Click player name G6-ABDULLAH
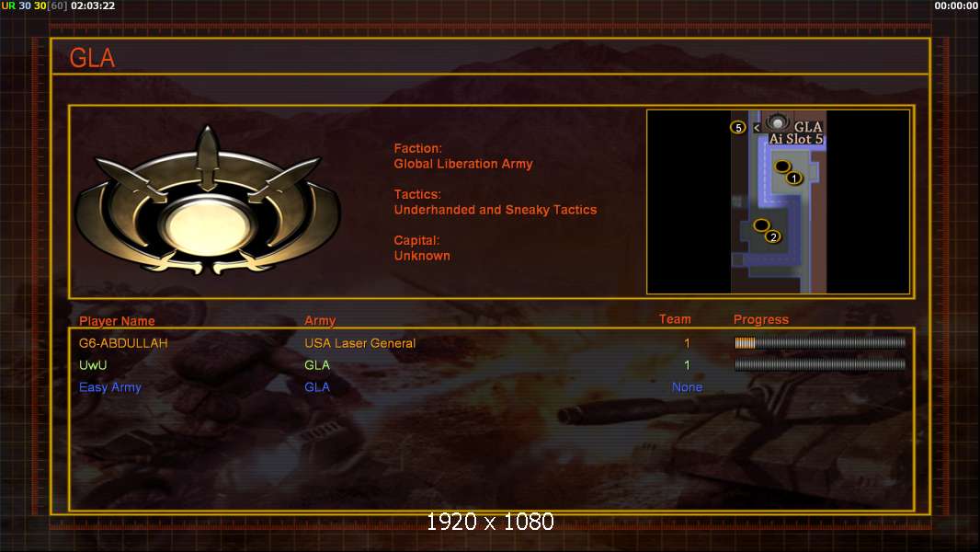The height and width of the screenshot is (552, 980). pos(123,343)
